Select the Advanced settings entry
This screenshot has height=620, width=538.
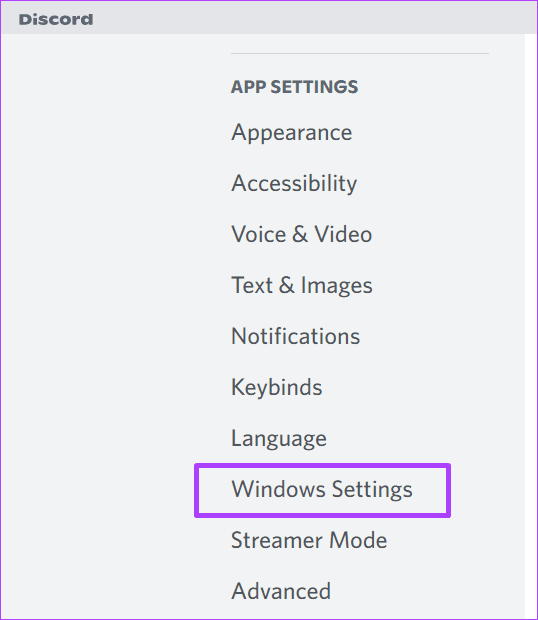281,591
